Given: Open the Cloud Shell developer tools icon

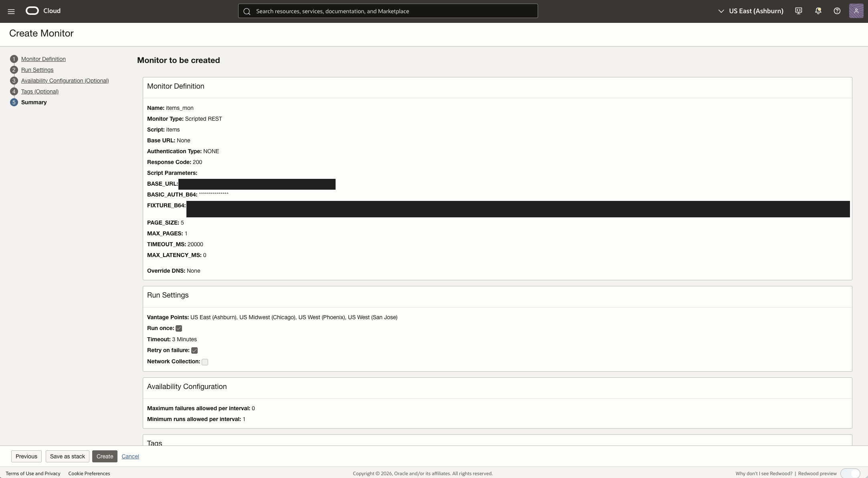Looking at the screenshot, I should 799,11.
